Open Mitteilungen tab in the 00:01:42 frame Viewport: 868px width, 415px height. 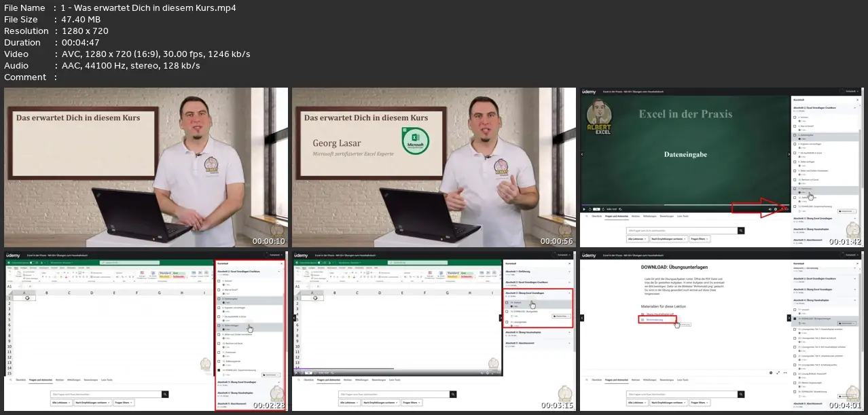(650, 216)
